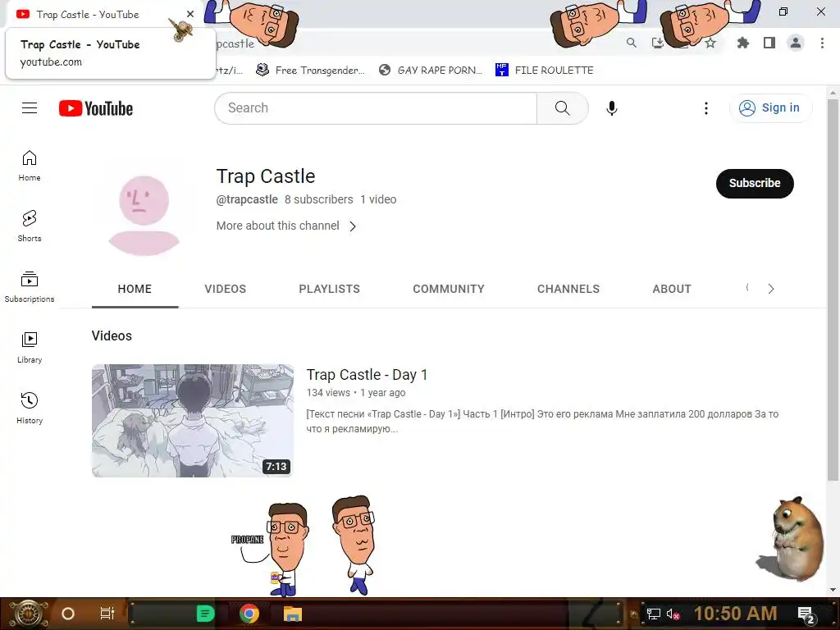Click the search magnifier button

[x=563, y=108]
